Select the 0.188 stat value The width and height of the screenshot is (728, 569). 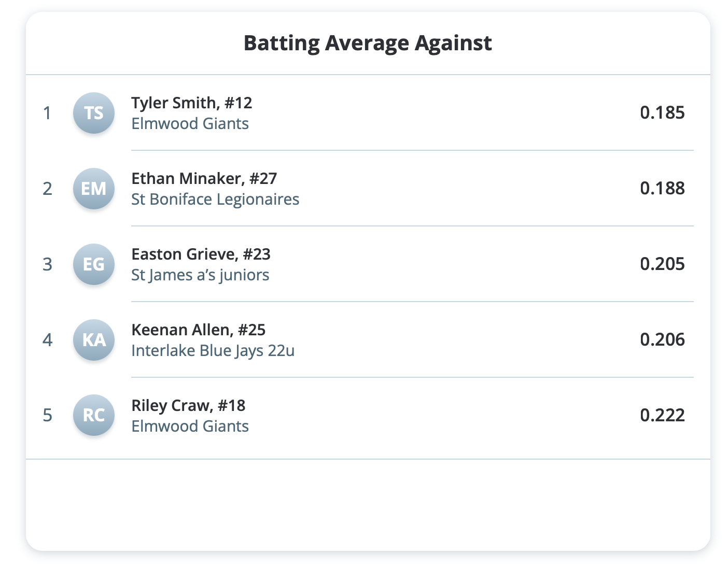click(662, 188)
